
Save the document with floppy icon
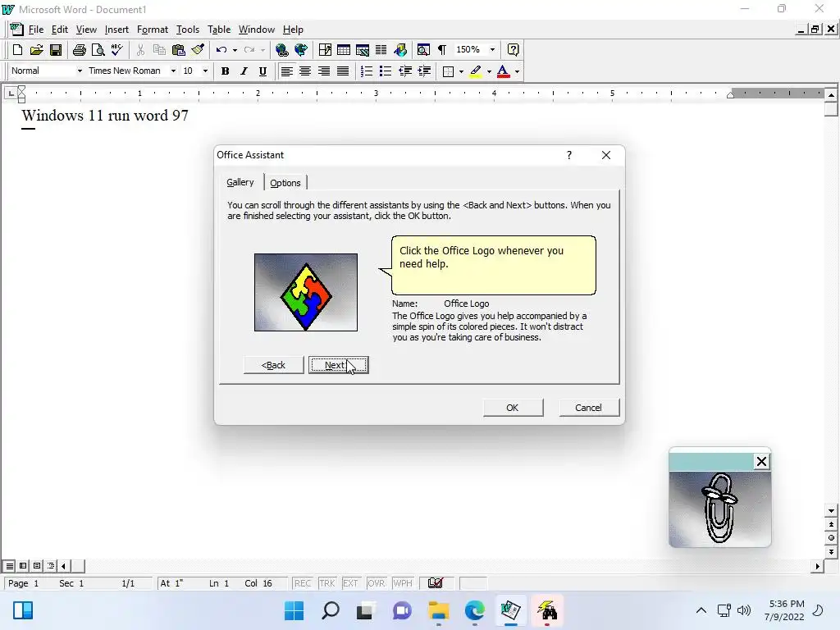click(55, 50)
